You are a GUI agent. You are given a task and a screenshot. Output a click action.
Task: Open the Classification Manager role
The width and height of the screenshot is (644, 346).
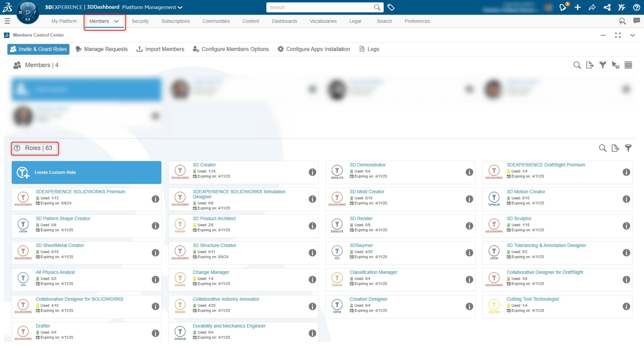pyautogui.click(x=373, y=272)
